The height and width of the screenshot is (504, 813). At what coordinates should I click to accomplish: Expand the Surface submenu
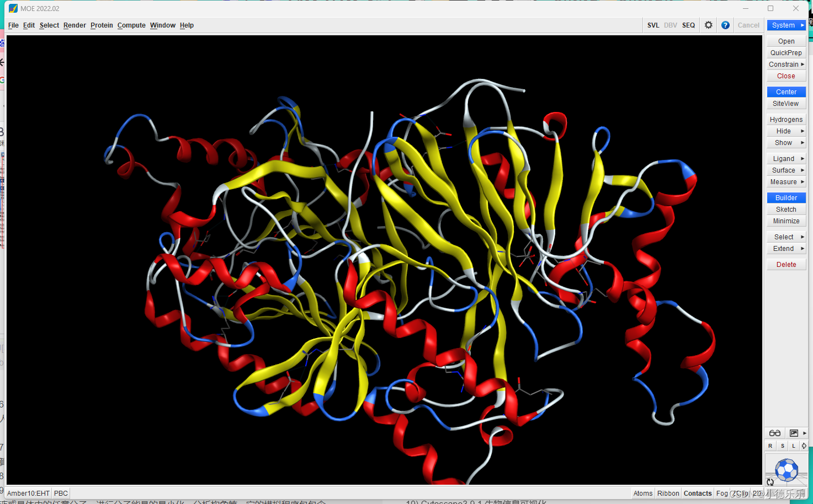[x=787, y=170]
